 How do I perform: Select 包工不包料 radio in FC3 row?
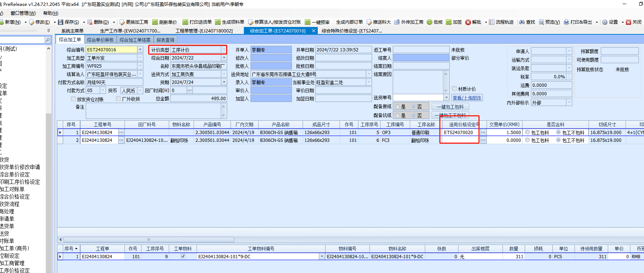click(x=559, y=140)
